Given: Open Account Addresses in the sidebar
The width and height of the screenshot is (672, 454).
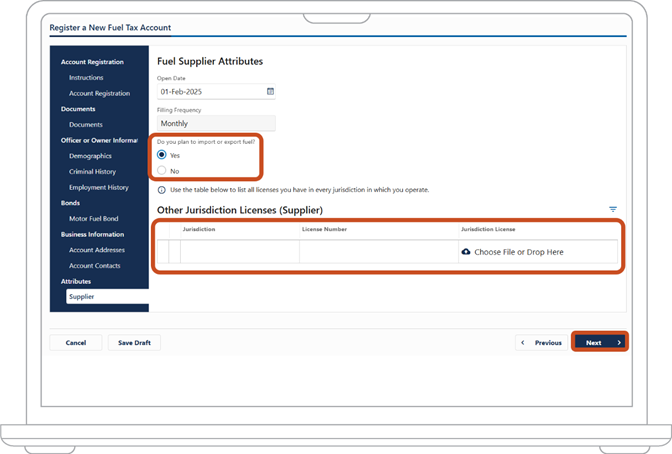Looking at the screenshot, I should (x=97, y=250).
